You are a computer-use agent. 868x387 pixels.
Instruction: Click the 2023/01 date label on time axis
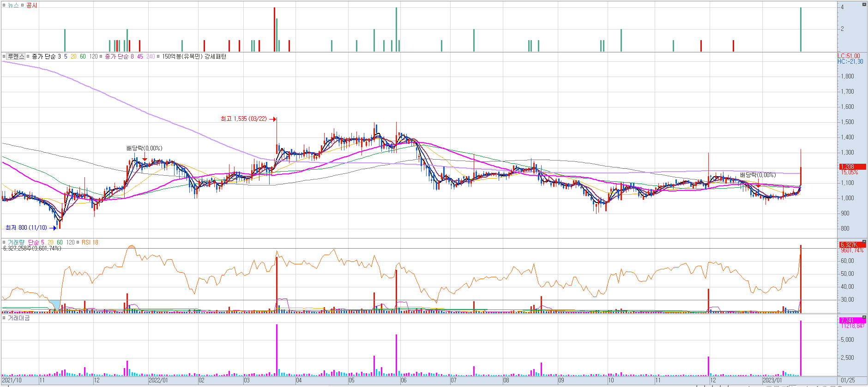[x=772, y=381]
